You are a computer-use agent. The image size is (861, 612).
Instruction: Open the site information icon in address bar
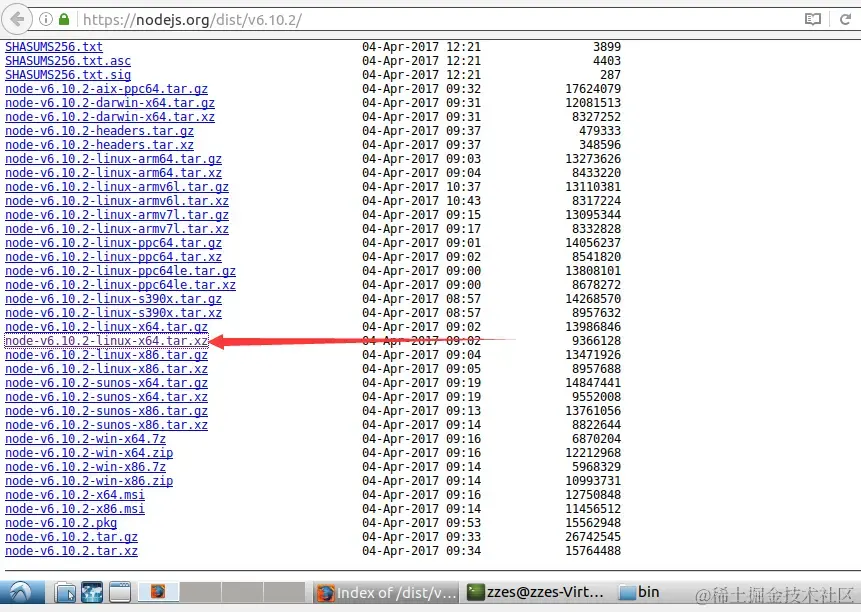pyautogui.click(x=46, y=20)
